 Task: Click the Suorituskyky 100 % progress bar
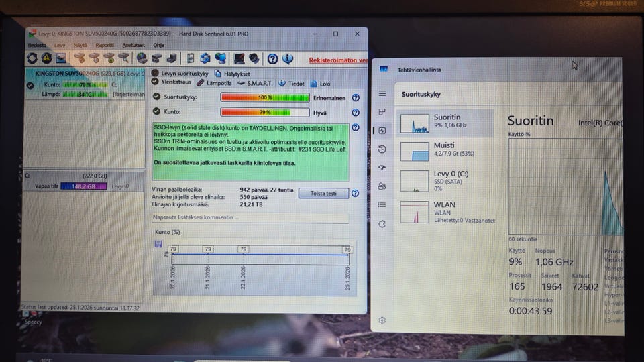point(265,98)
